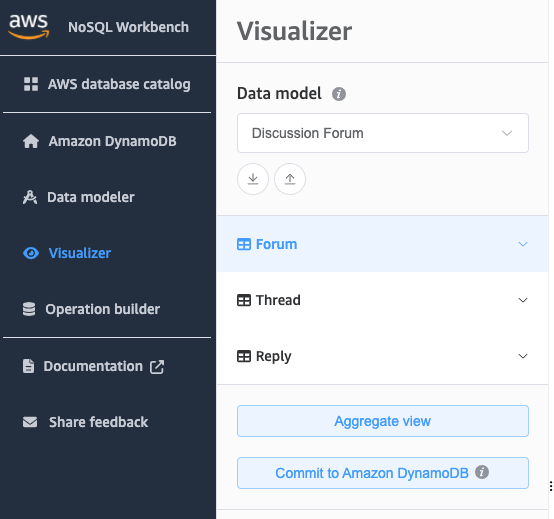The width and height of the screenshot is (554, 519).
Task: Click the upload data model icon button
Action: [x=290, y=179]
